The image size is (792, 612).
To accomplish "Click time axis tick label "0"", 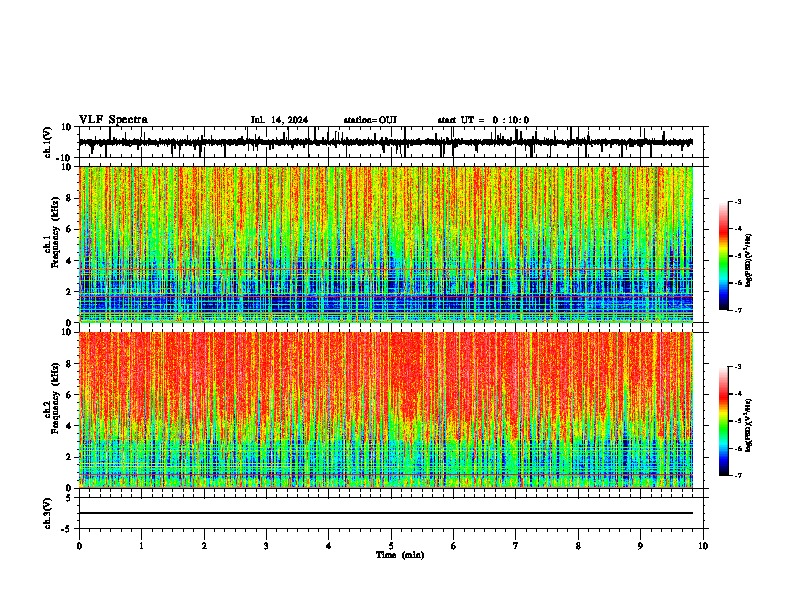I will [x=79, y=546].
